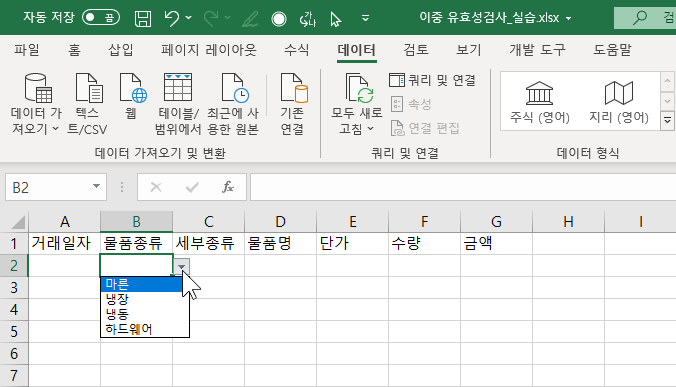Click the 기존 연결 icon
Viewport: 676px width, 387px height.
point(294,88)
